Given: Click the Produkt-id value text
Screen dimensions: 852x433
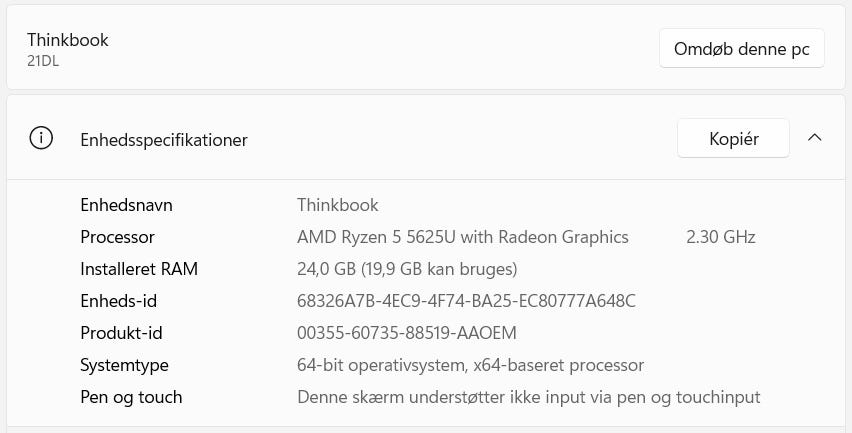Looking at the screenshot, I should (x=407, y=333).
